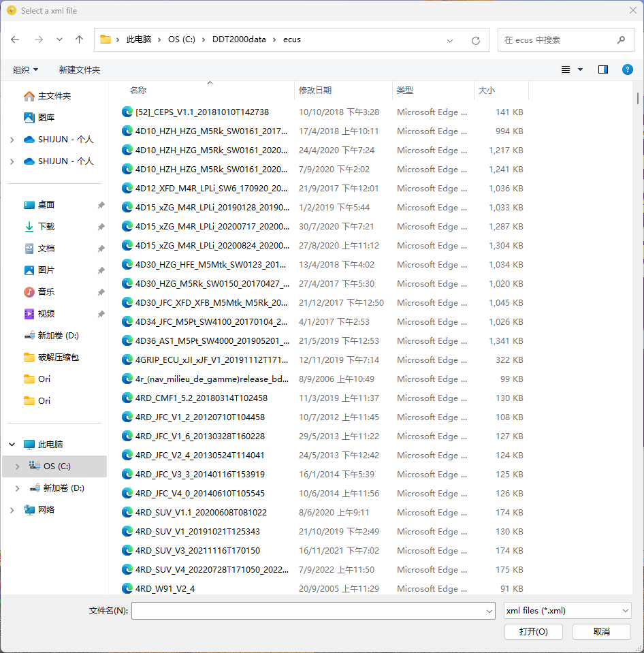Click Edge icon of 4r_(nav_milieu_de_gamme) file

[x=127, y=379]
